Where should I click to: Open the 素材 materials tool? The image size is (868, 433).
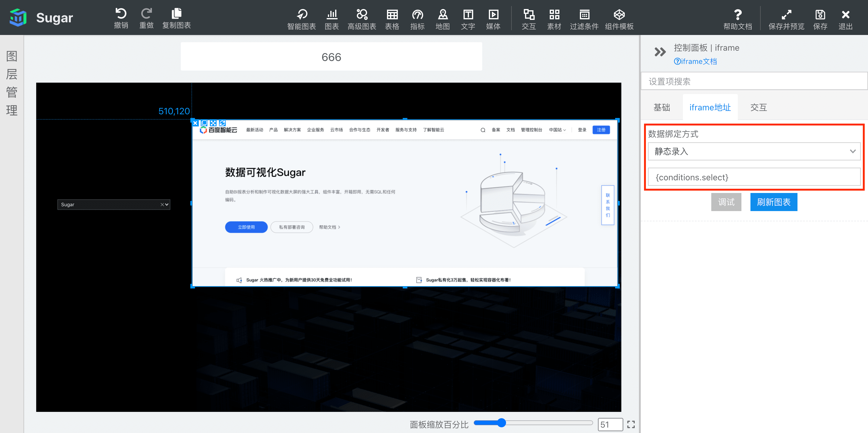tap(554, 19)
